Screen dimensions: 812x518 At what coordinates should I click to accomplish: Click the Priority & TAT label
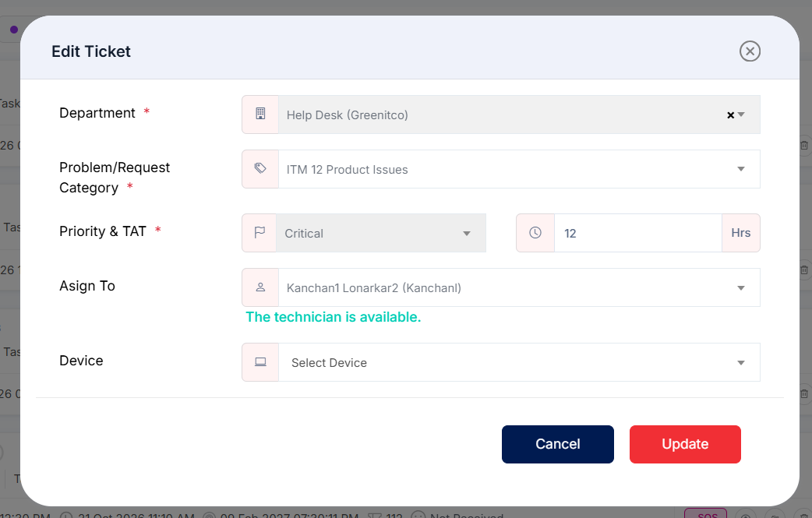pos(103,231)
